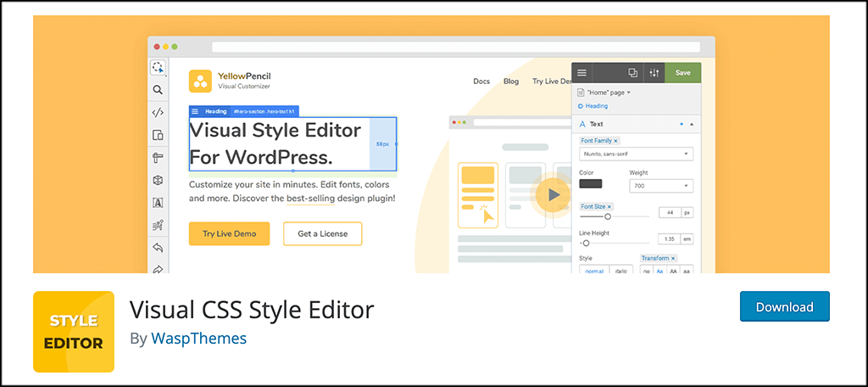Click the #hero-section selector tag text
This screenshot has height=387, width=868.
[x=263, y=111]
